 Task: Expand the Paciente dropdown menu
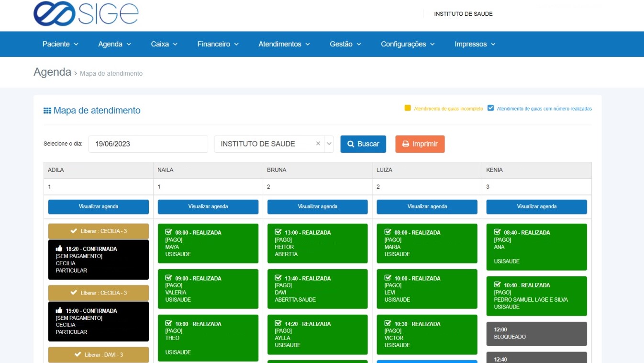[x=60, y=44]
